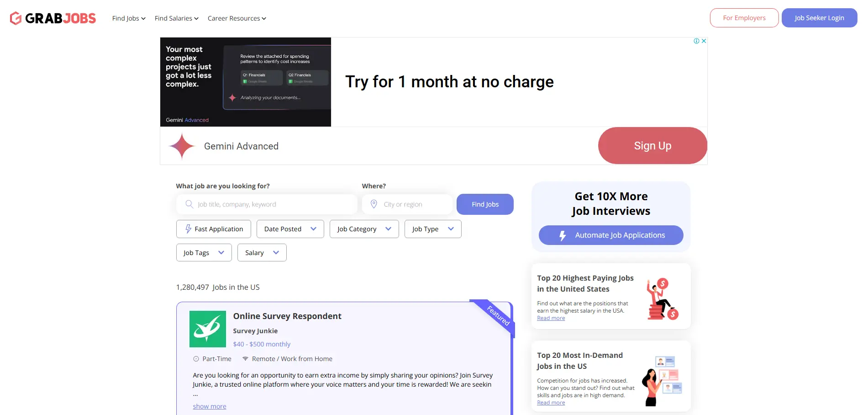The height and width of the screenshot is (415, 868).
Task: Click the Survey Junkie company name
Action: click(255, 331)
